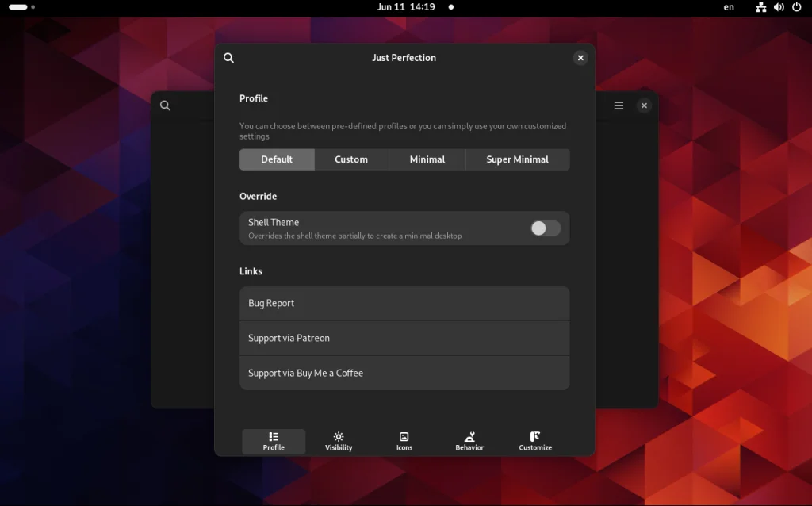Click search icon in background Extensions window
Screen dimensions: 812x506
point(165,105)
